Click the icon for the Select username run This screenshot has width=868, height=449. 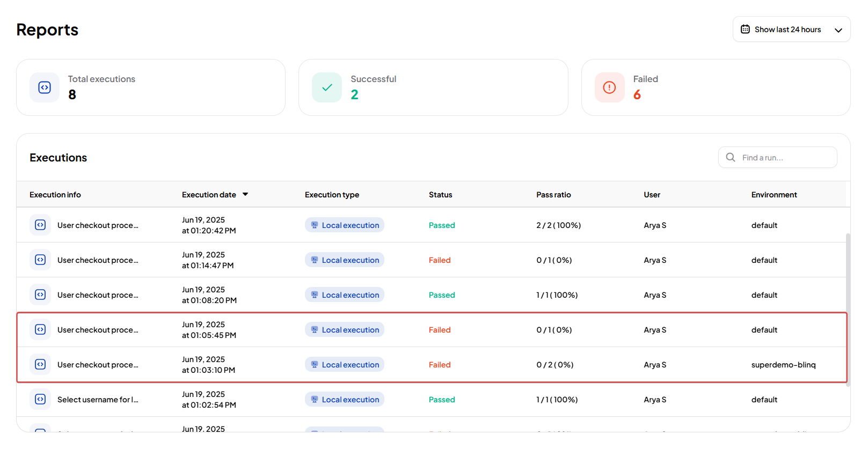(x=40, y=399)
